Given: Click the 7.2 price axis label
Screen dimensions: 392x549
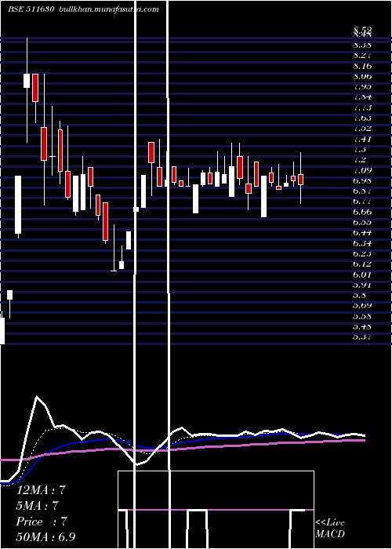Looking at the screenshot, I should click(360, 160).
